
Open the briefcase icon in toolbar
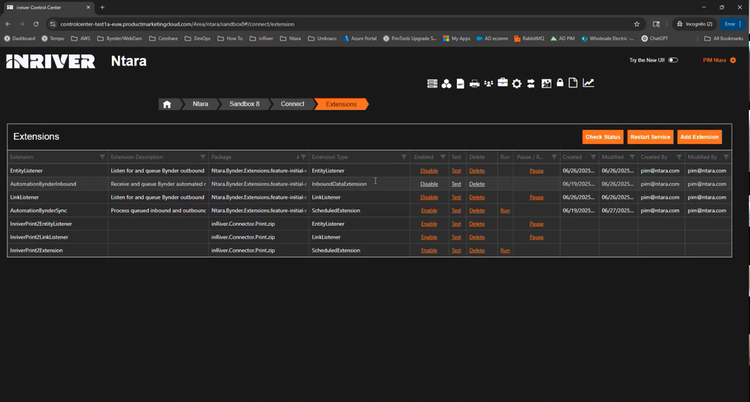503,83
